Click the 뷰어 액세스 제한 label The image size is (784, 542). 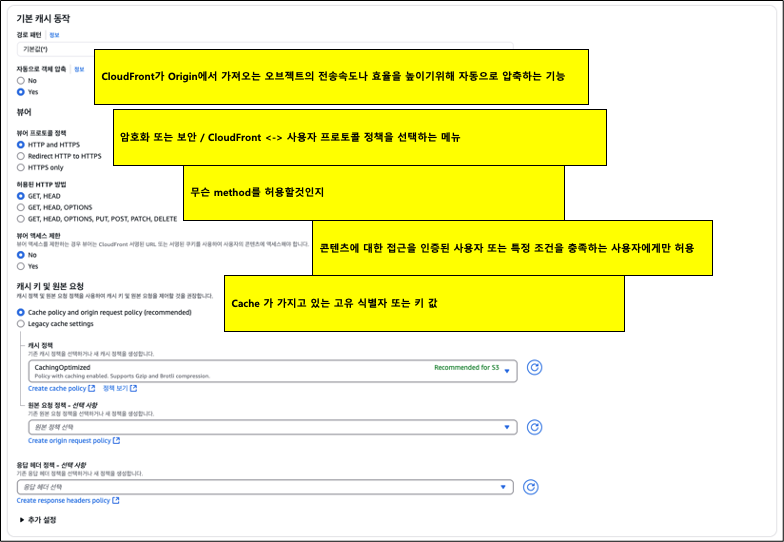click(38, 236)
